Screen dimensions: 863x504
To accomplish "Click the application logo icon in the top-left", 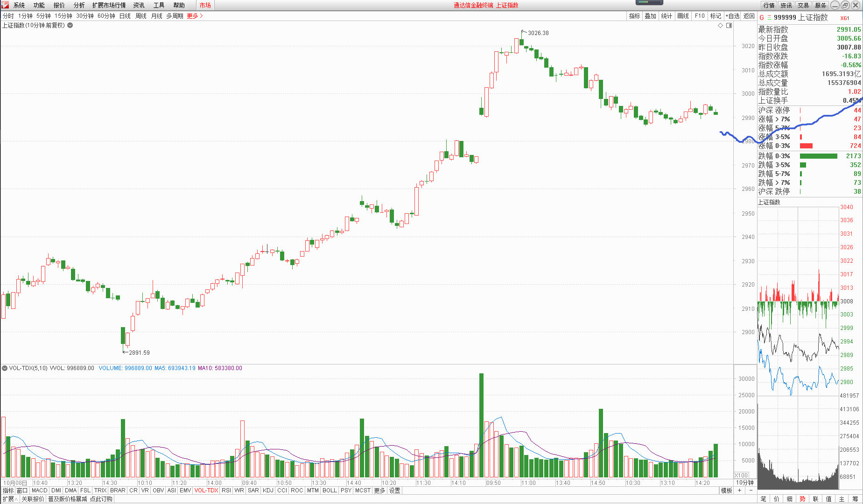I will coord(5,5).
